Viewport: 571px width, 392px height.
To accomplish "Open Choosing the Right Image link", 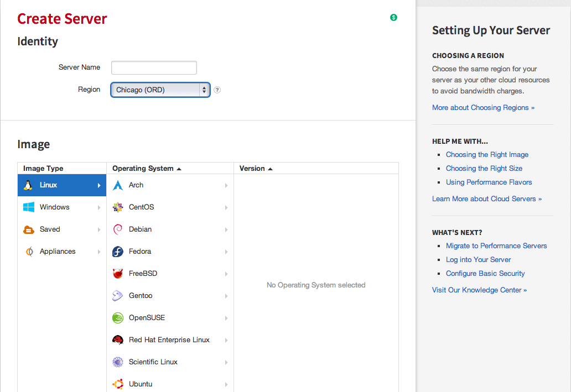I will click(487, 155).
